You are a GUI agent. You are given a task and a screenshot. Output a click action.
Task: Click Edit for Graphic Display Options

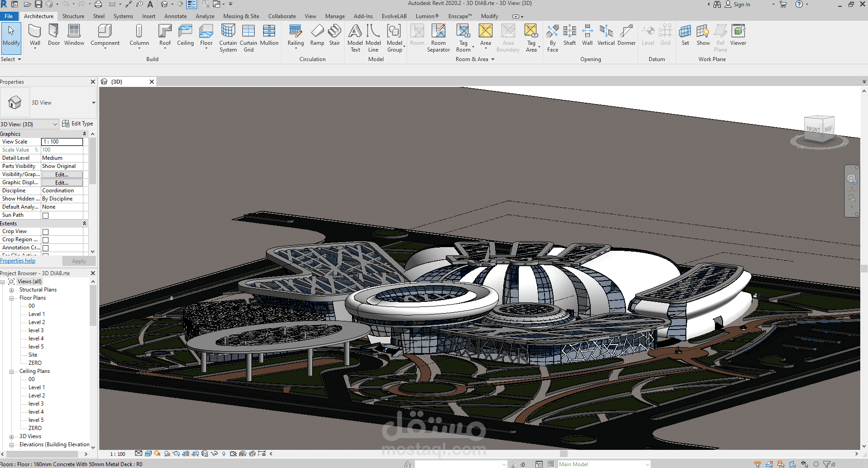(x=62, y=183)
